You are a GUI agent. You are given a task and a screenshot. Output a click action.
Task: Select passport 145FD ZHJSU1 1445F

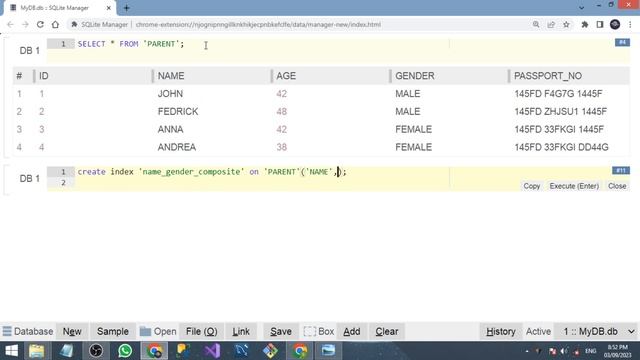pos(560,111)
